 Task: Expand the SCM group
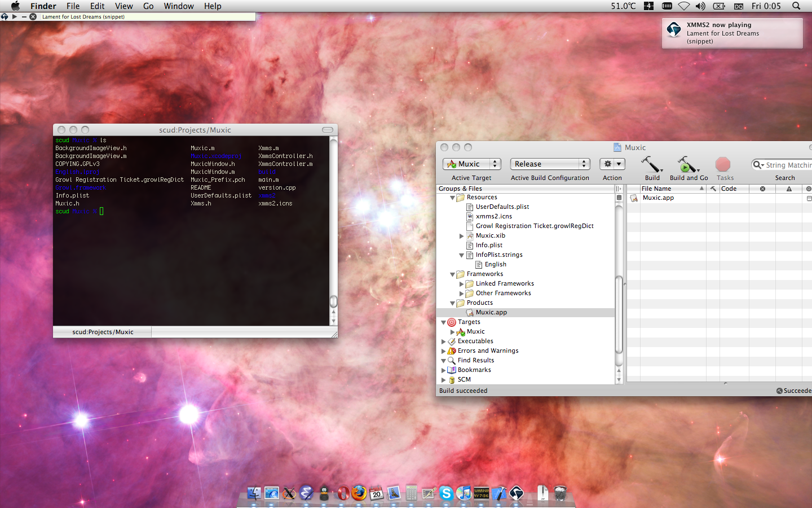tap(443, 380)
